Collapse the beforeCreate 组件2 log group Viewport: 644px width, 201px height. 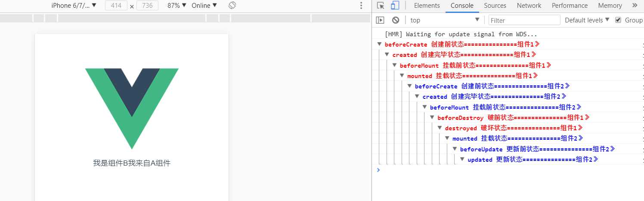click(409, 86)
